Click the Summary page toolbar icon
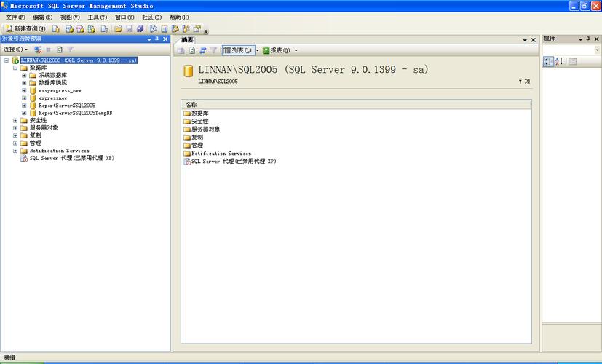This screenshot has width=602, height=364. click(165, 29)
